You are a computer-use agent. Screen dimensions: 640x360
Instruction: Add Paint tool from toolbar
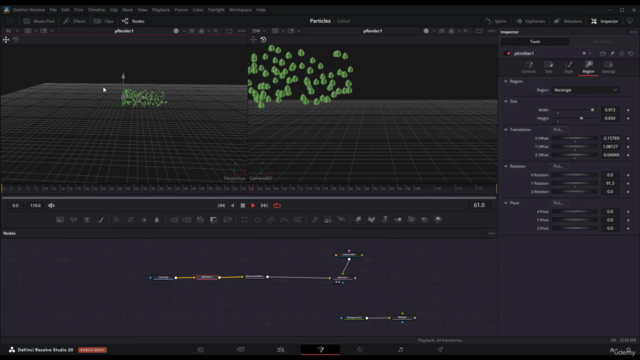coord(100,220)
